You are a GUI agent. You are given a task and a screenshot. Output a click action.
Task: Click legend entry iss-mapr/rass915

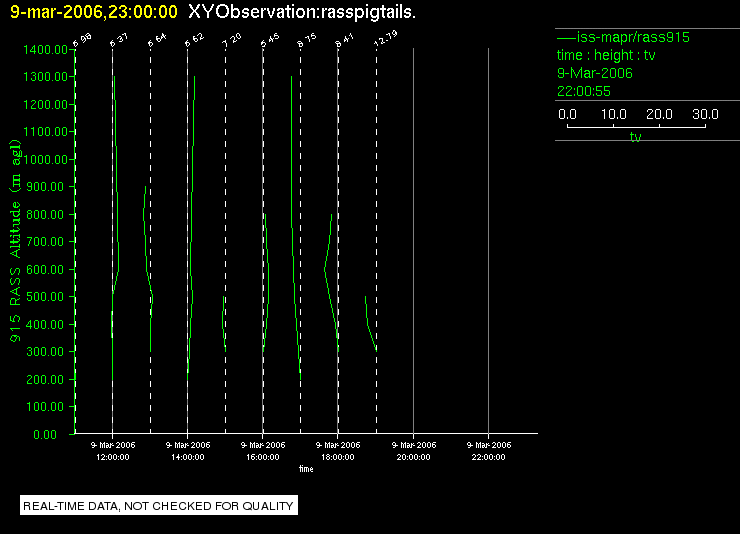point(633,37)
